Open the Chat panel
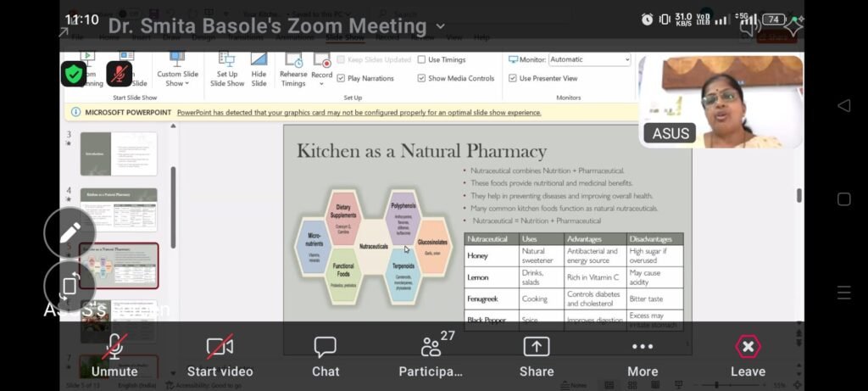 click(x=325, y=355)
